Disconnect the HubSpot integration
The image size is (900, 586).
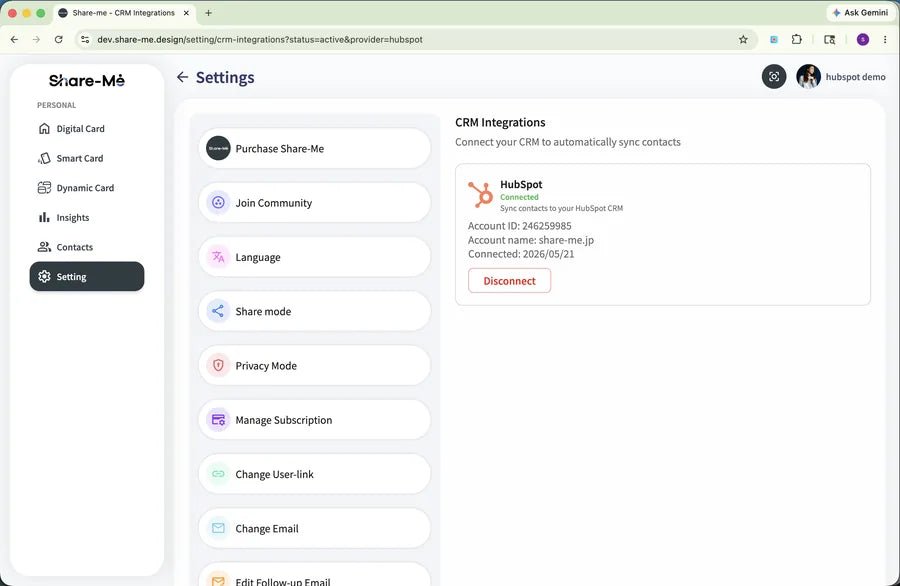(x=509, y=281)
